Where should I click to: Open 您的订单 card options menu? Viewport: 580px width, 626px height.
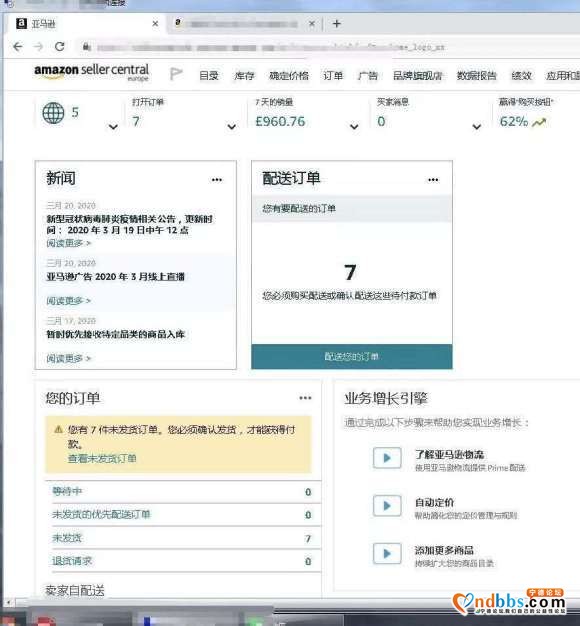[x=305, y=398]
